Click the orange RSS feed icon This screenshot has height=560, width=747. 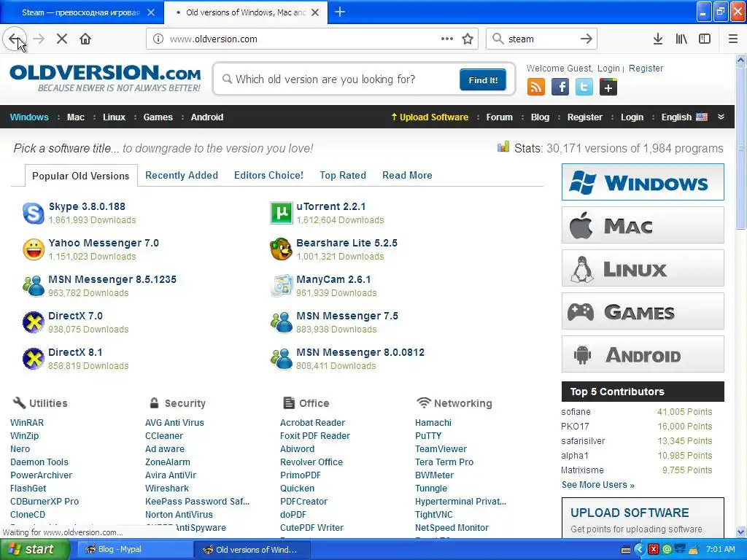[x=536, y=87]
